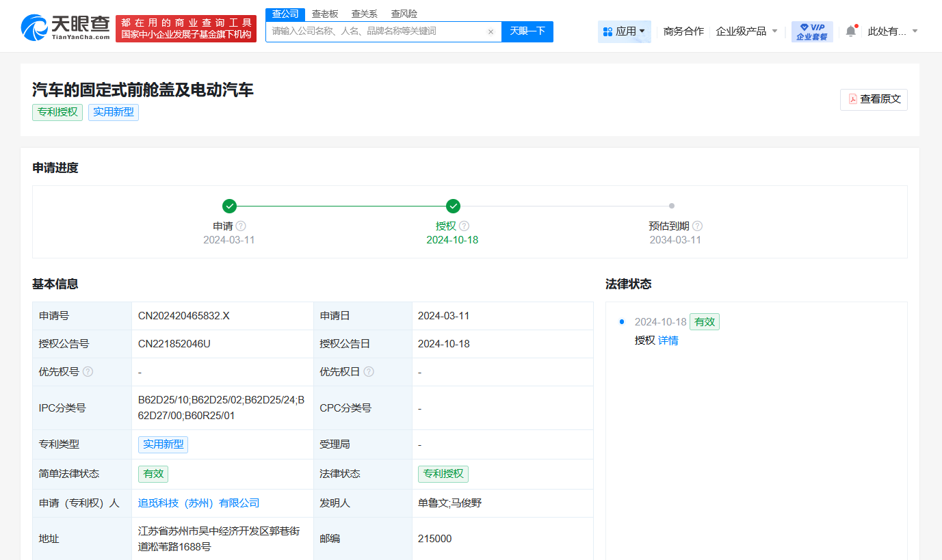Switch to the 查老板 tab
Screen dimensions: 942x560
pos(325,13)
